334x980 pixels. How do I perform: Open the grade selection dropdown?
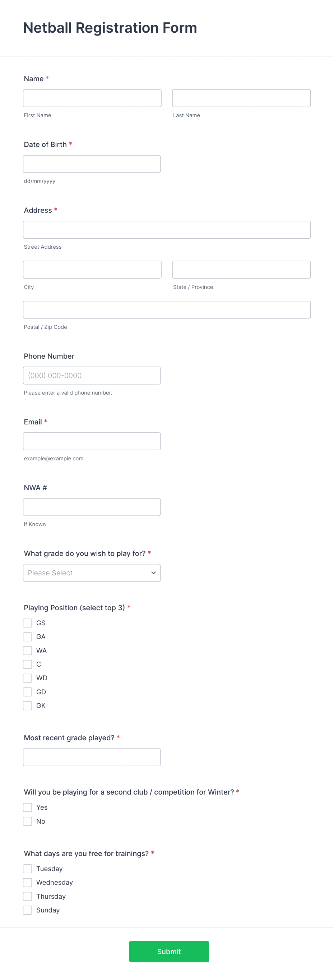click(91, 572)
